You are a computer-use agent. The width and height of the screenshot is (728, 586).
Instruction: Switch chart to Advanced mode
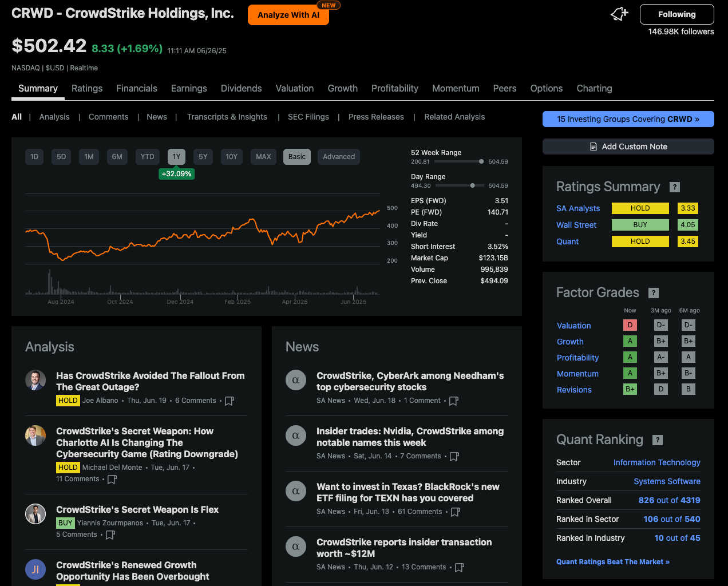[339, 157]
